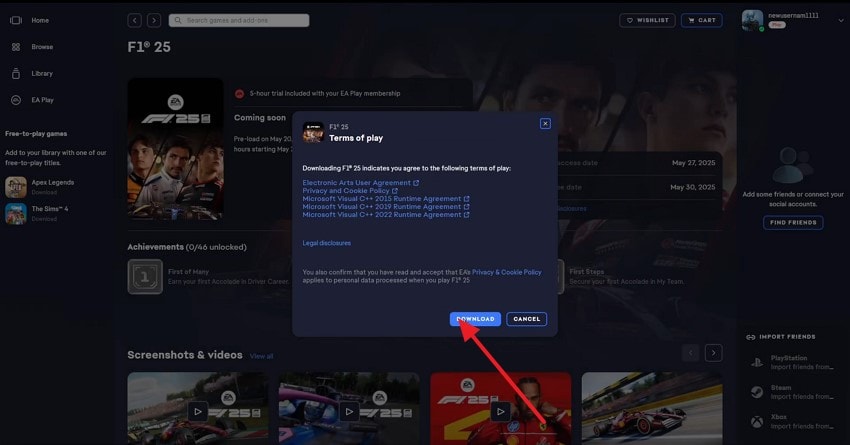Open View all screenshots and videos

coord(261,356)
